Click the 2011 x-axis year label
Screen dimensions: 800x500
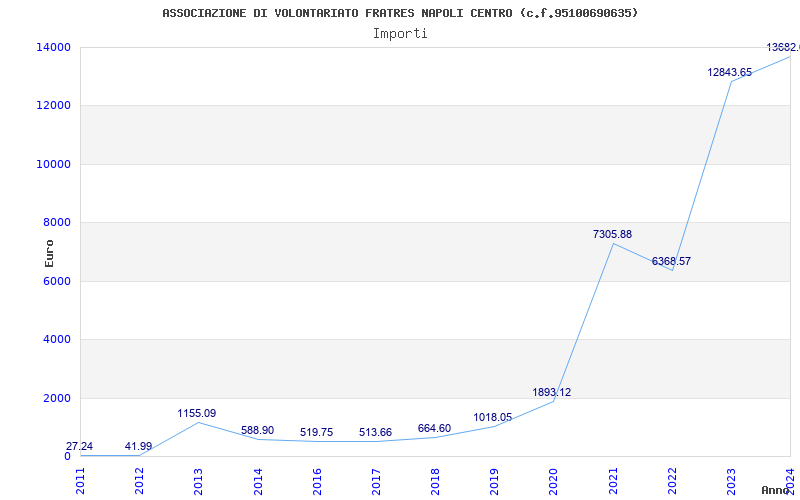pyautogui.click(x=81, y=481)
